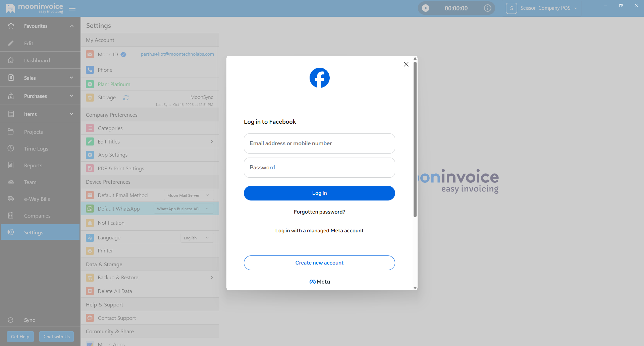Click the Moon ID verified badge
This screenshot has width=644, height=346.
(x=123, y=54)
